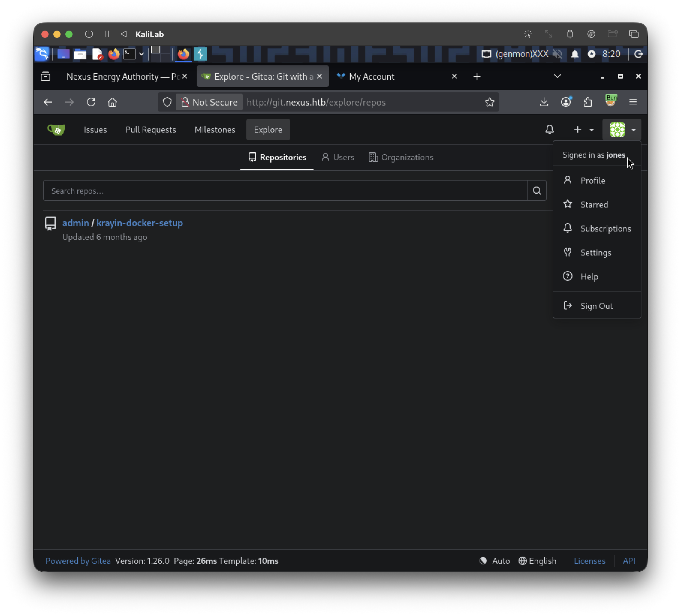
Task: Open the Burp extension toolbar icon
Action: tap(611, 101)
